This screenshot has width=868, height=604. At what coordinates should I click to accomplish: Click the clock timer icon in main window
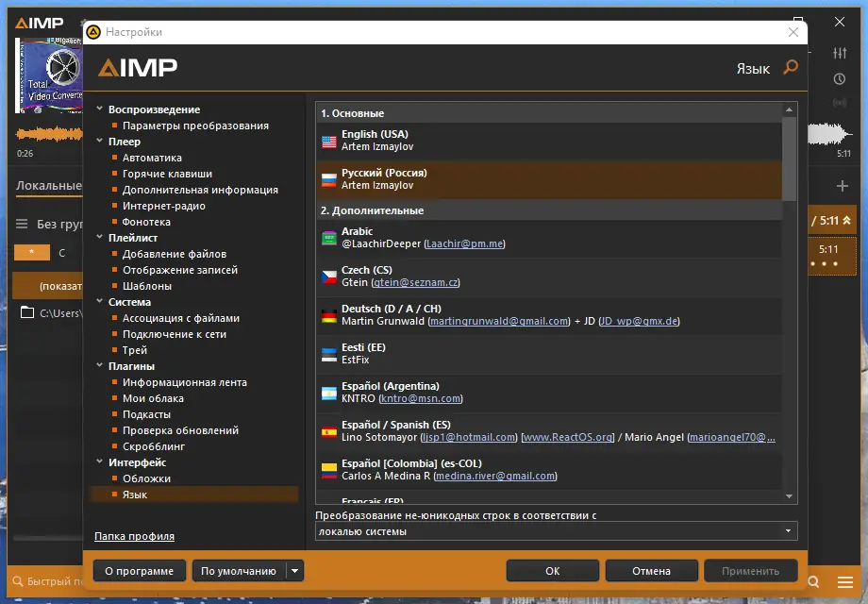[x=839, y=79]
